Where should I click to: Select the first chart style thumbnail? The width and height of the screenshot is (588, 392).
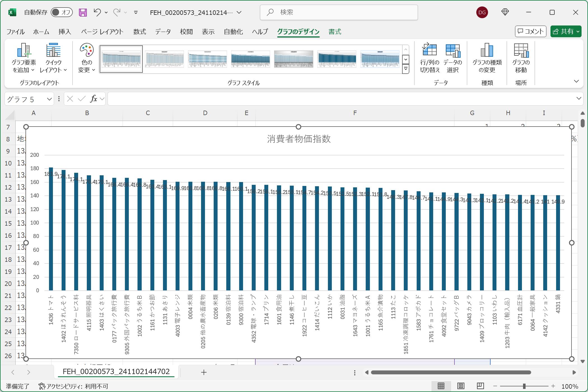click(x=121, y=59)
